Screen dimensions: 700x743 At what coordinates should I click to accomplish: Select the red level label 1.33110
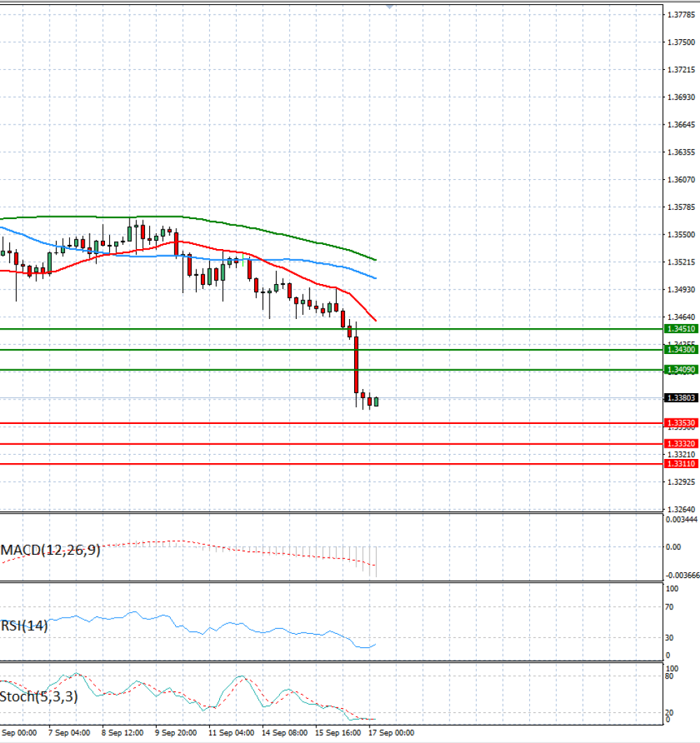tap(681, 464)
